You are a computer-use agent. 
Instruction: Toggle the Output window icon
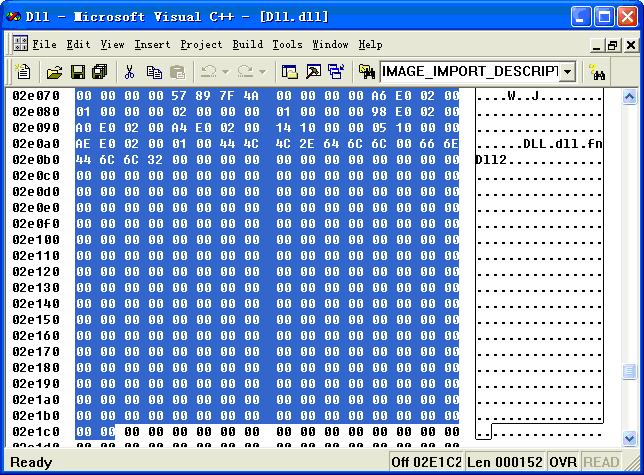click(313, 72)
